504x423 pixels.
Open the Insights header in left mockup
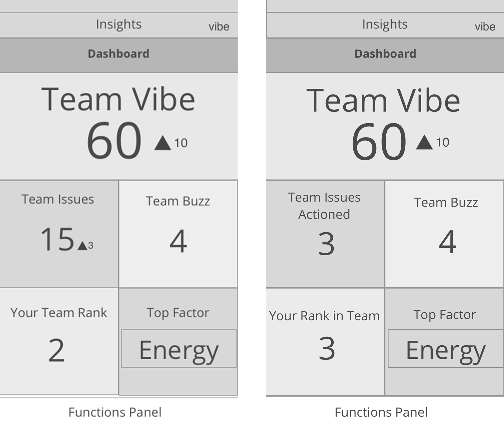point(119,25)
